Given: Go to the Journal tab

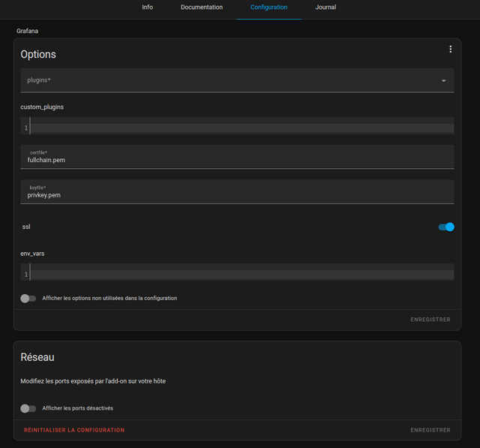Looking at the screenshot, I should 325,7.
